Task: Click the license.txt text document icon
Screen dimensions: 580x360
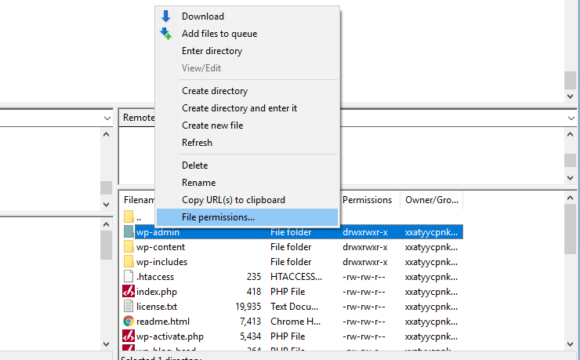Action: [128, 306]
